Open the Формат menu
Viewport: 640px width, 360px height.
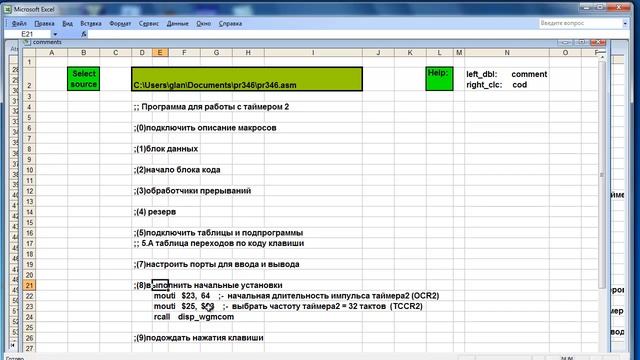[120, 24]
